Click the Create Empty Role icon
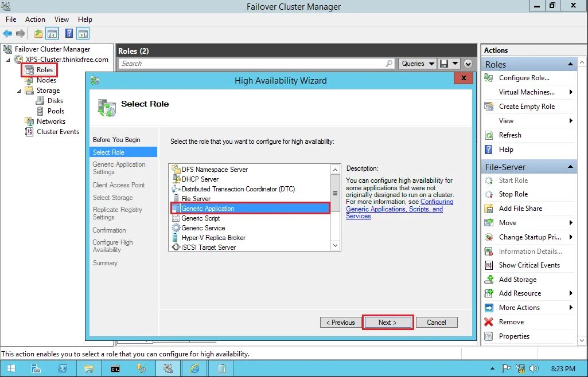Screen dimensions: 588x377 489,107
